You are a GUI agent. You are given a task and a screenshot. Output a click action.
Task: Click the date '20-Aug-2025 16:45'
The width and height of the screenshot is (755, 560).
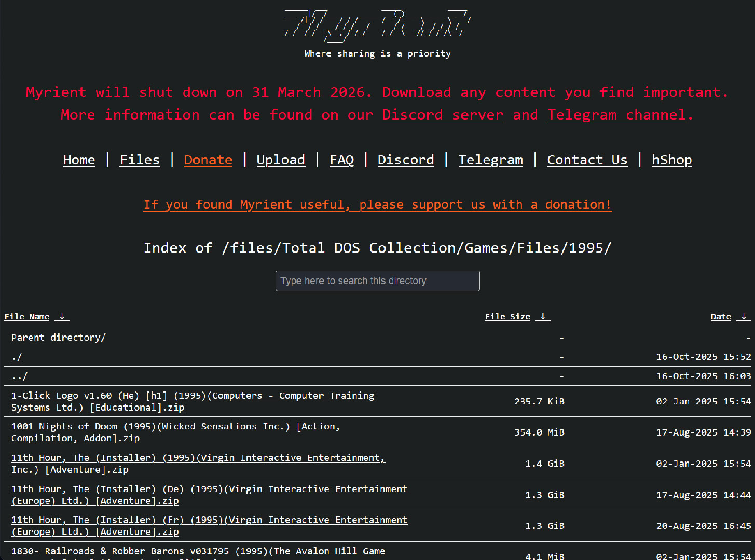(x=704, y=526)
